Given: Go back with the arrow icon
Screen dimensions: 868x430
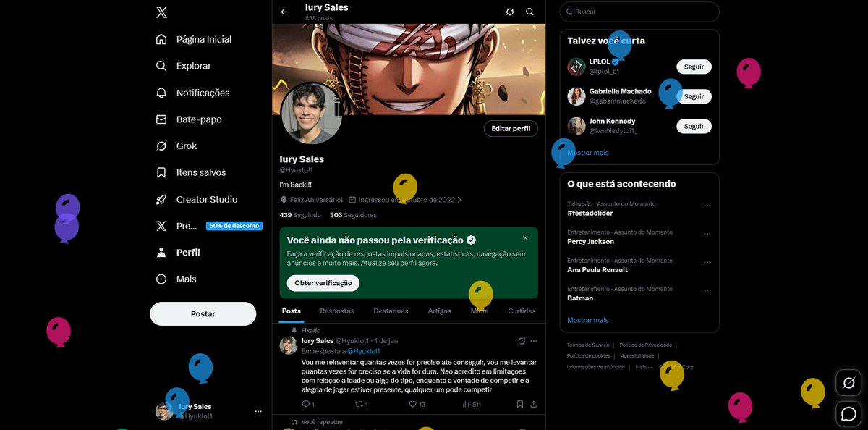Looking at the screenshot, I should click(284, 12).
